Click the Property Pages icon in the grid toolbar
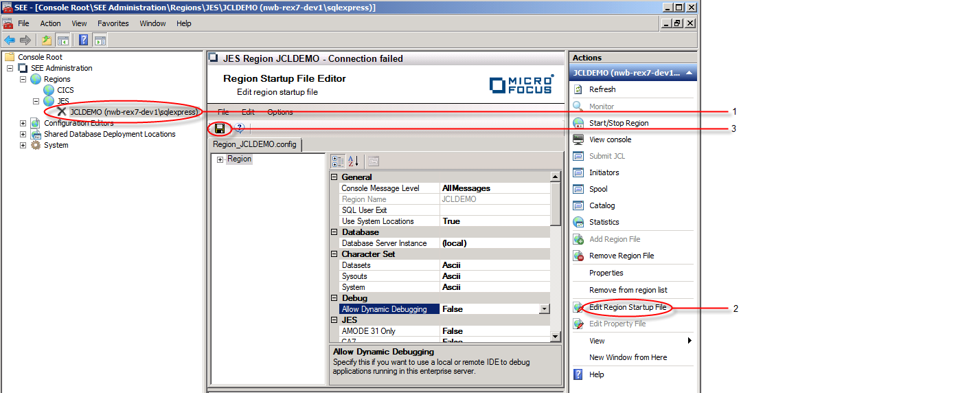980x393 pixels. click(374, 161)
